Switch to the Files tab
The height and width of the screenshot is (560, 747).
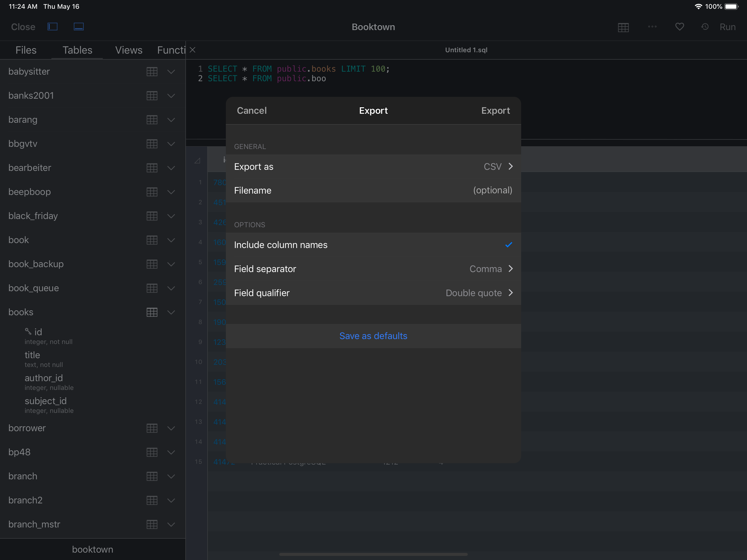[x=26, y=50]
